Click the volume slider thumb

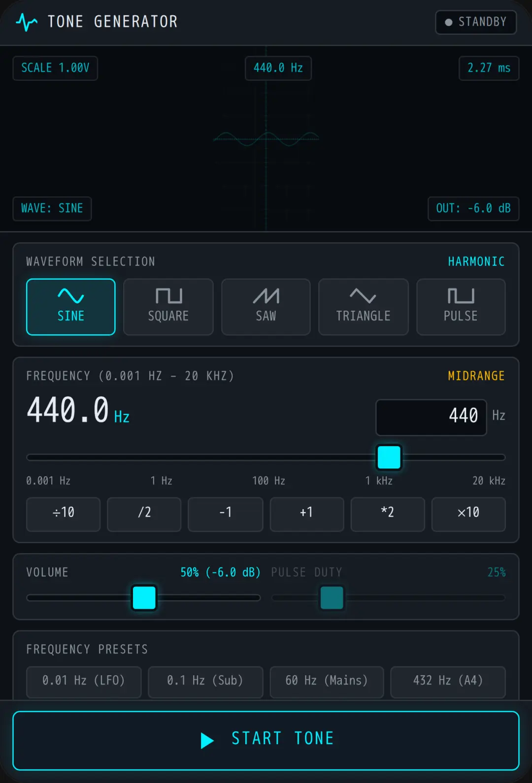(144, 597)
